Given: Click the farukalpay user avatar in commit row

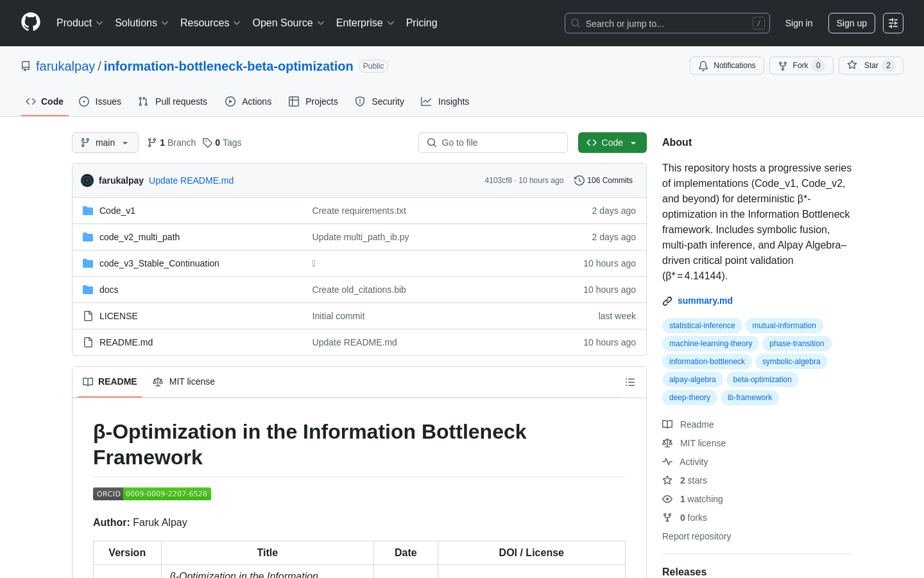Looking at the screenshot, I should (x=87, y=180).
